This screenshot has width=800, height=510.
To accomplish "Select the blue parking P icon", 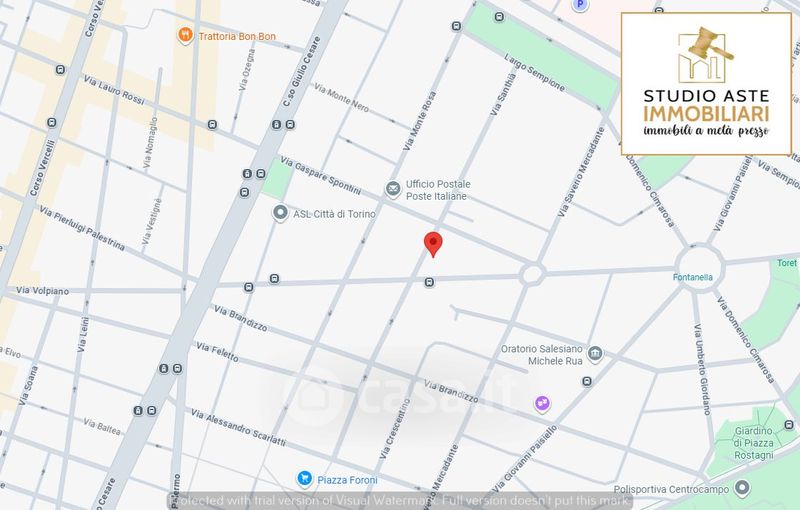I will (x=579, y=5).
